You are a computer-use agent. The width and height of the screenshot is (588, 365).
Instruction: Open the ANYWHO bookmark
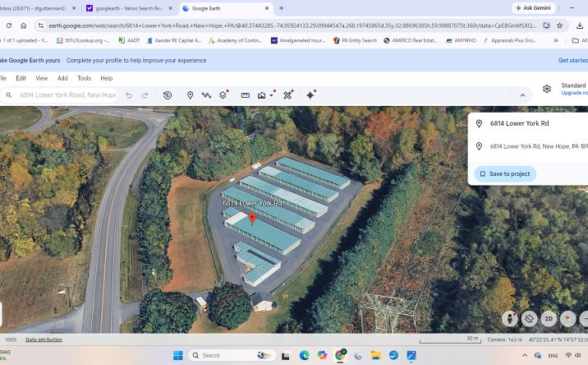(x=461, y=40)
